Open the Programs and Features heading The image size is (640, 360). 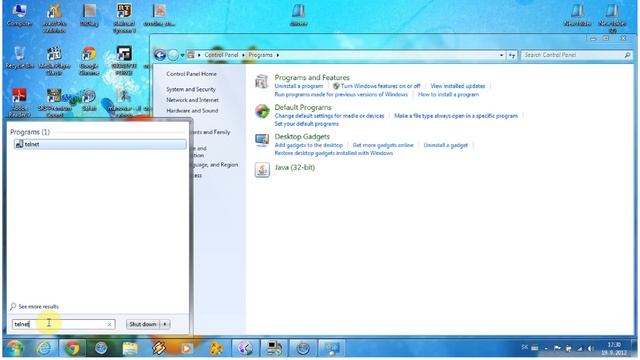[x=312, y=78]
